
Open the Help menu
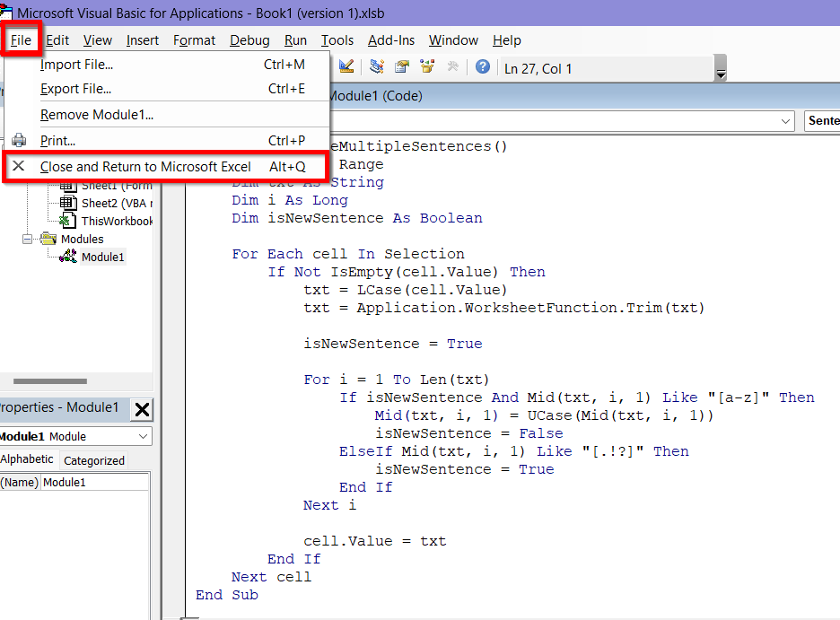coord(507,40)
